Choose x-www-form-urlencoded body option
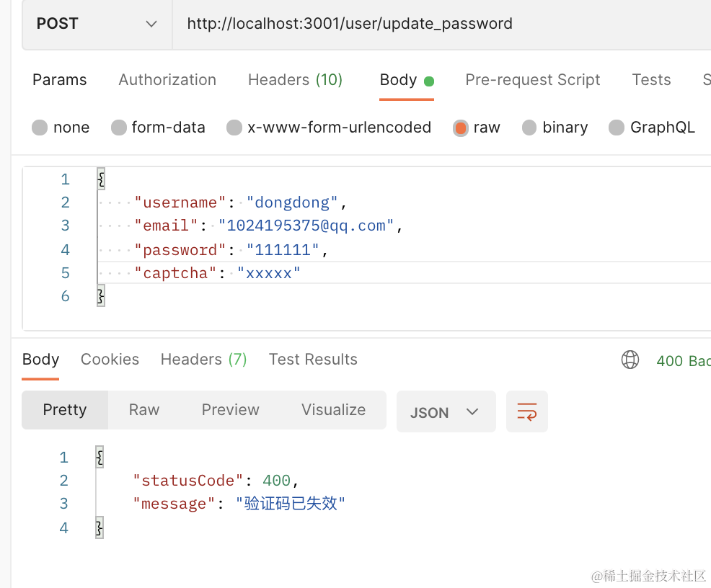This screenshot has width=711, height=588. pos(234,128)
